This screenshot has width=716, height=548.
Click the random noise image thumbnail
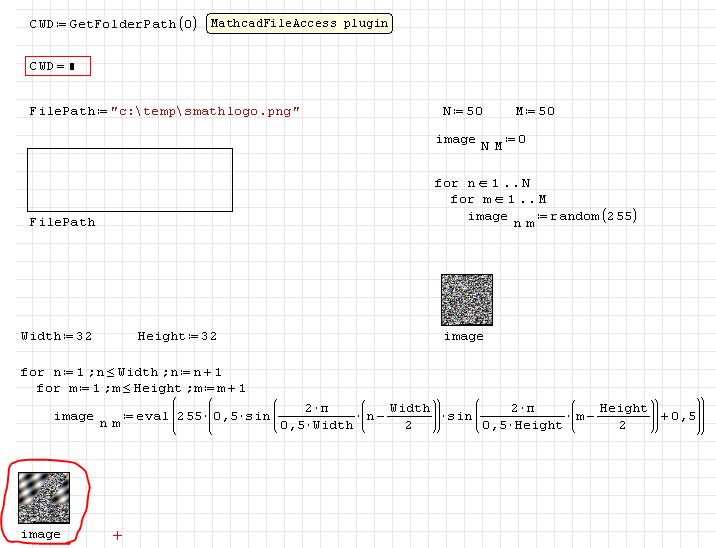tap(467, 300)
